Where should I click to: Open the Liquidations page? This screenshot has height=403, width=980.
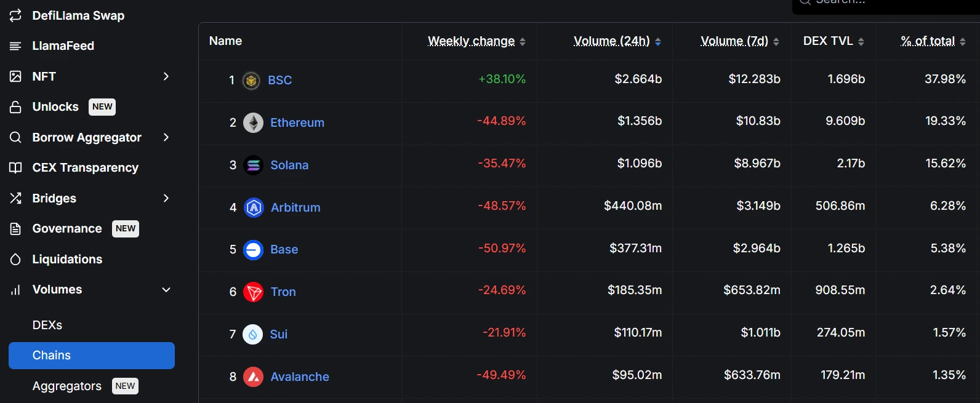pos(67,260)
